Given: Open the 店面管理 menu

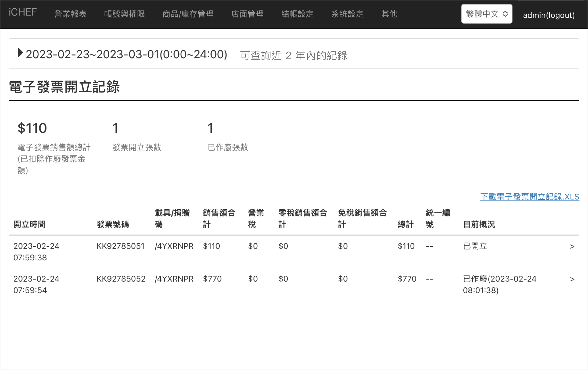Looking at the screenshot, I should pos(247,14).
